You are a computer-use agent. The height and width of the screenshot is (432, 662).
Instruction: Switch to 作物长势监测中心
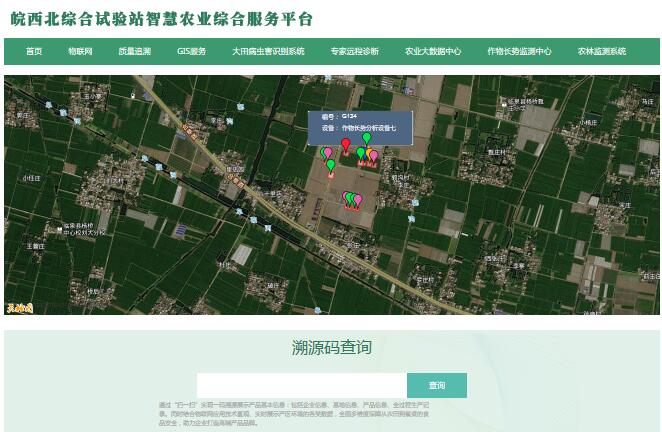pos(519,51)
